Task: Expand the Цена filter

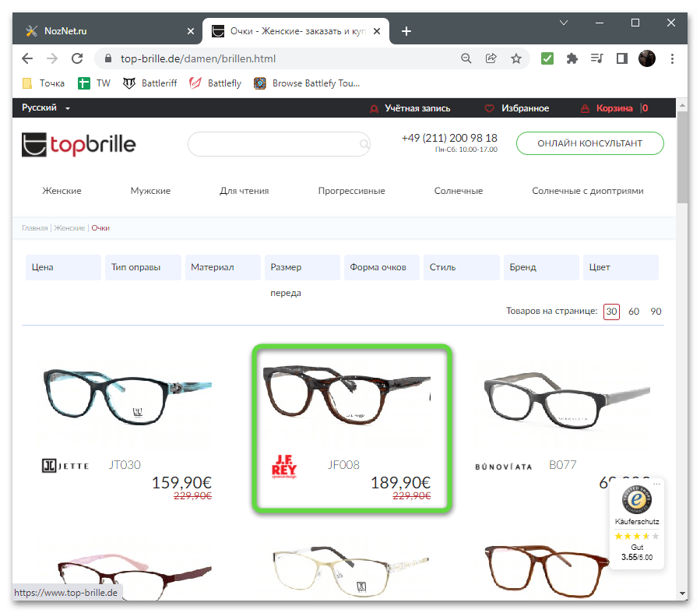Action: coord(63,267)
